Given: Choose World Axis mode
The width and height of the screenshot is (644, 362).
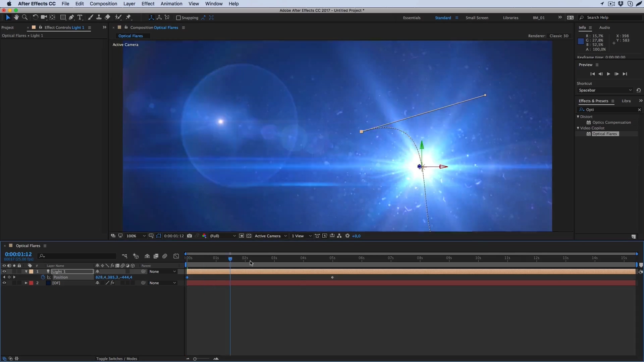Looking at the screenshot, I should (159, 17).
